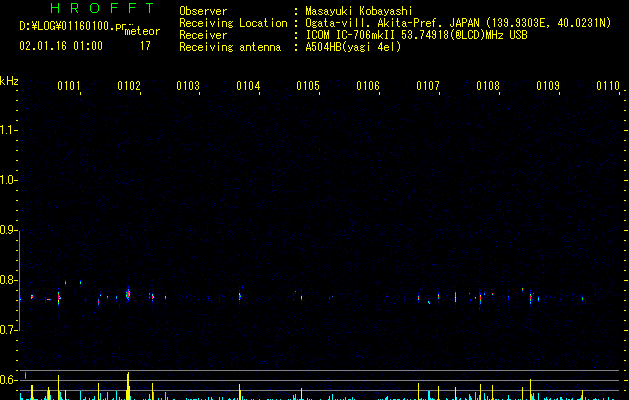Click time marker 0106
The height and width of the screenshot is (400, 629).
pyautogui.click(x=368, y=86)
